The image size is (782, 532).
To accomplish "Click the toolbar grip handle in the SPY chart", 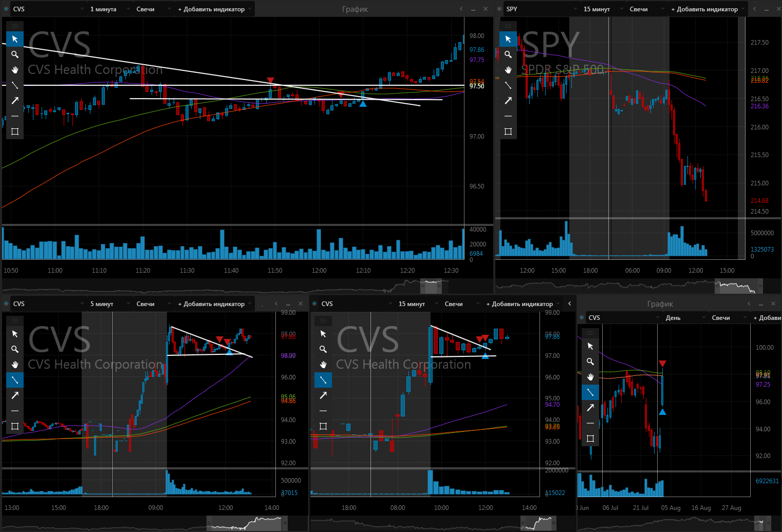I will pos(508,26).
